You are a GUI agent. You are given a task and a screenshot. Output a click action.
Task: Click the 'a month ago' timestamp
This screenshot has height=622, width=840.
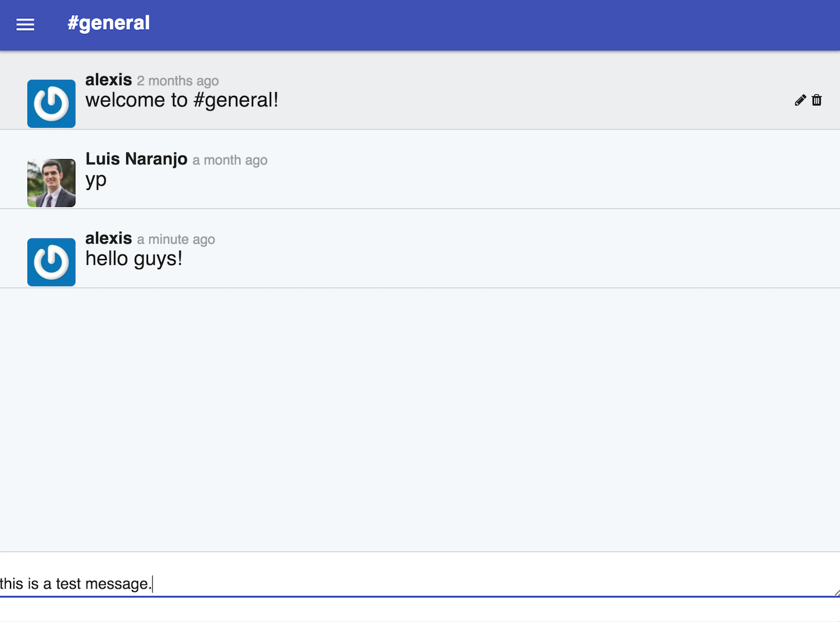[230, 160]
